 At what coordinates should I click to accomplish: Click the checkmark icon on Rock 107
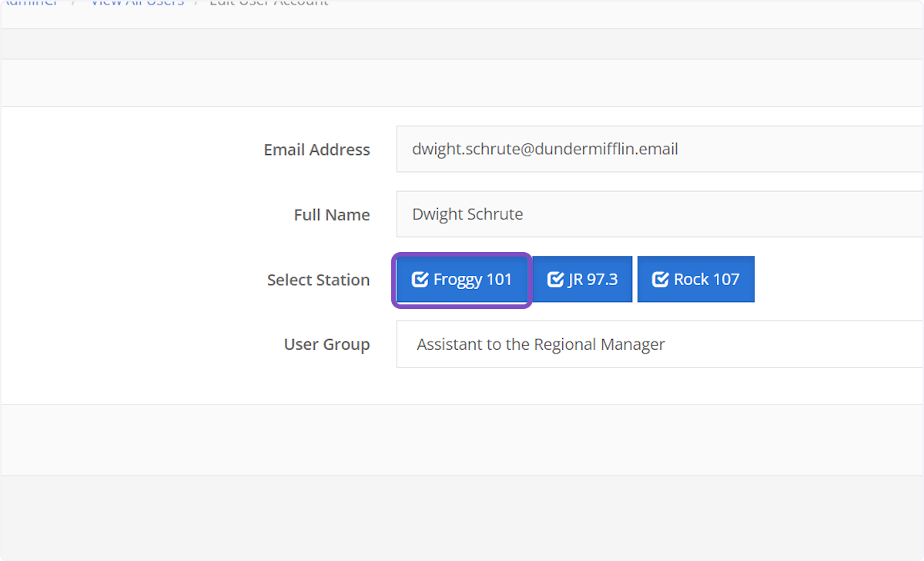(660, 280)
